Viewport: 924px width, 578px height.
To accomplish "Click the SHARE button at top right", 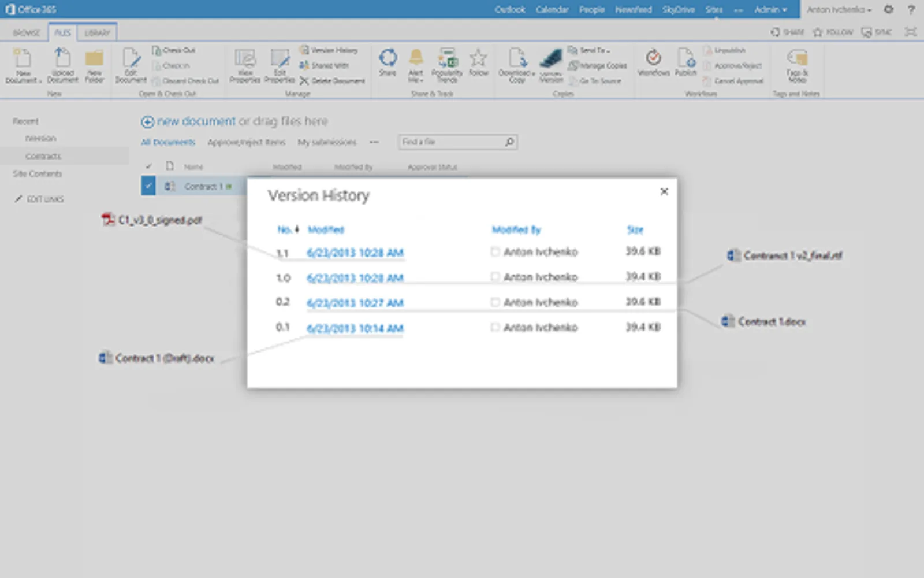I will (x=787, y=32).
